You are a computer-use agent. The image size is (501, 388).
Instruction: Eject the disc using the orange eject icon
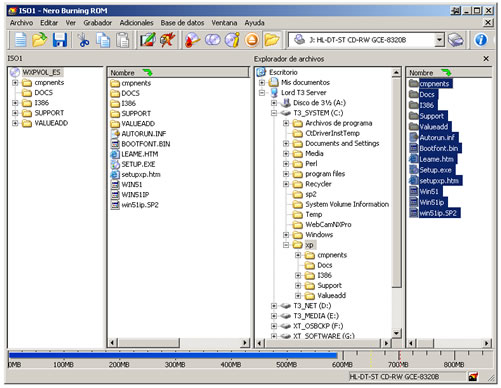click(x=252, y=40)
